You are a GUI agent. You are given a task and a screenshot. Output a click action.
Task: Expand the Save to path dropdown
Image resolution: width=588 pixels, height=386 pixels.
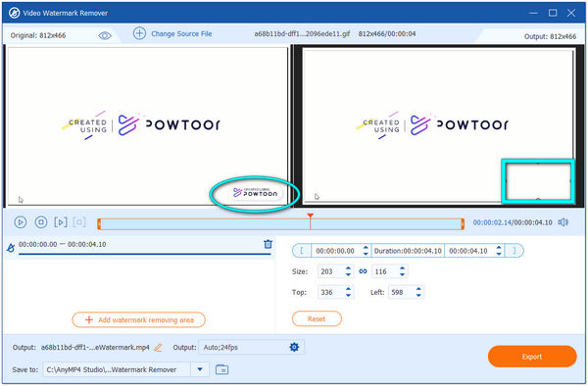click(x=200, y=369)
